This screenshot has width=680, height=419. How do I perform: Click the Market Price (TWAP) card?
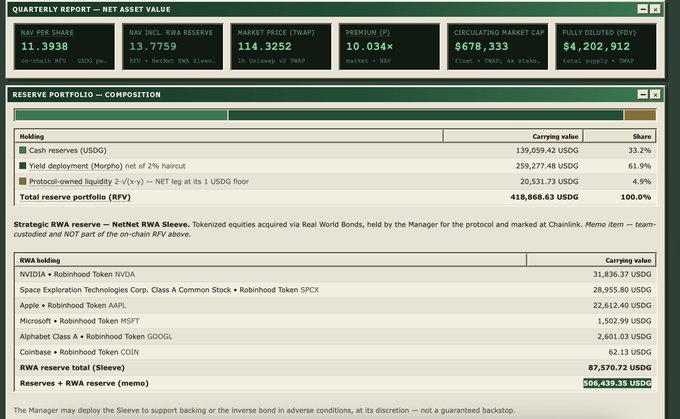click(x=281, y=46)
